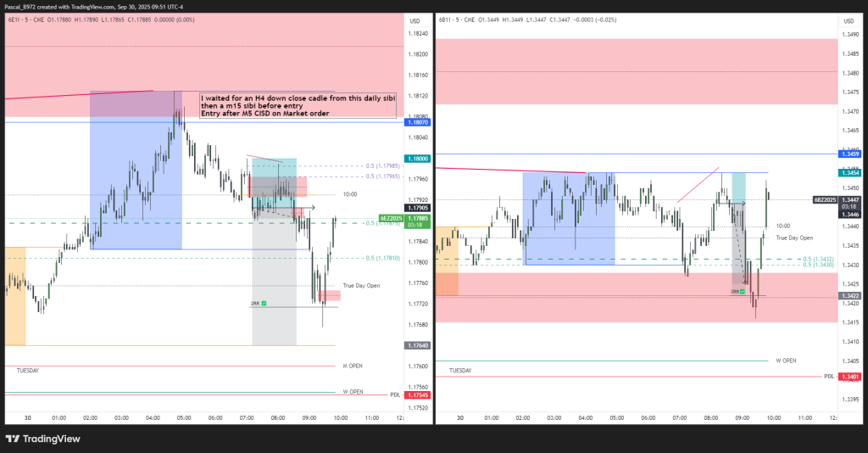
Task: Click the teal 1.18000 price label
Action: pyautogui.click(x=418, y=159)
